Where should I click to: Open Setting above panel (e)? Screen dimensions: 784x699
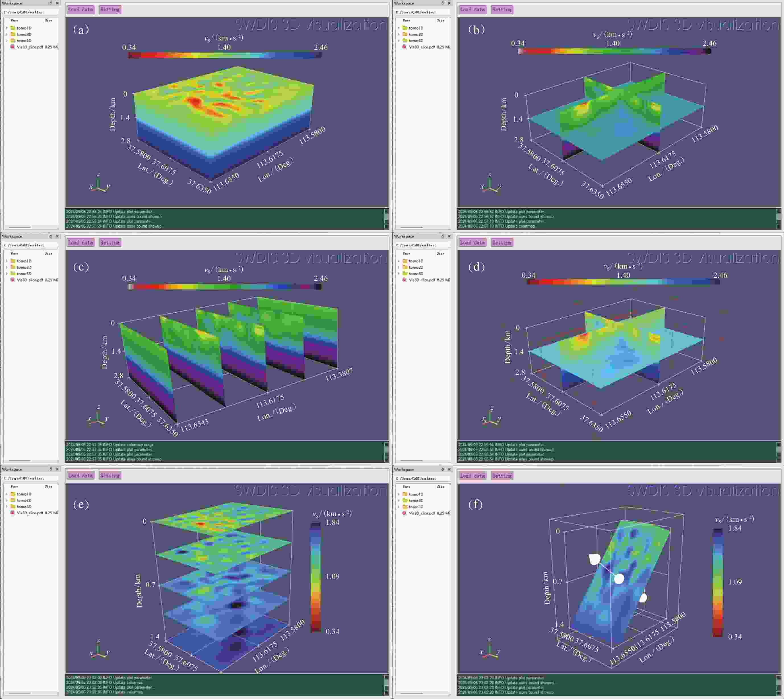[110, 476]
